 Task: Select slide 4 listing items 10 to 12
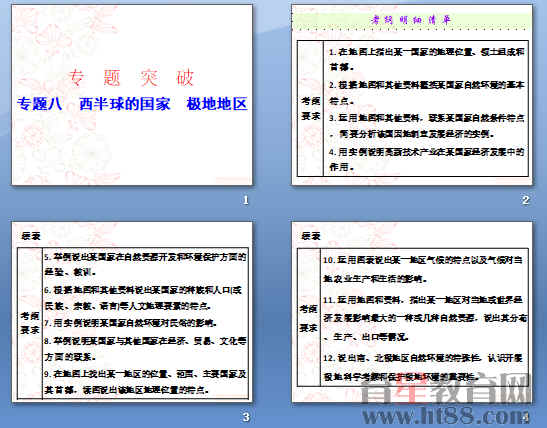tap(412, 312)
